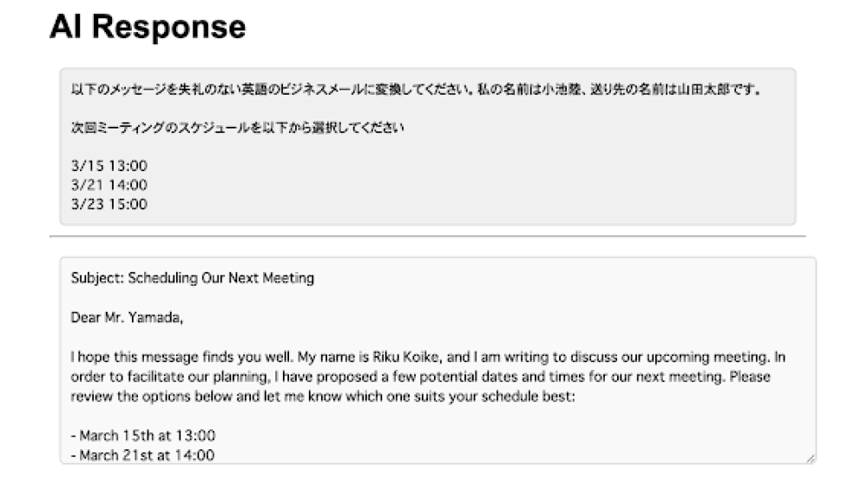Click the horizontal divider between the boxes
This screenshot has height=489, width=868.
pos(427,236)
